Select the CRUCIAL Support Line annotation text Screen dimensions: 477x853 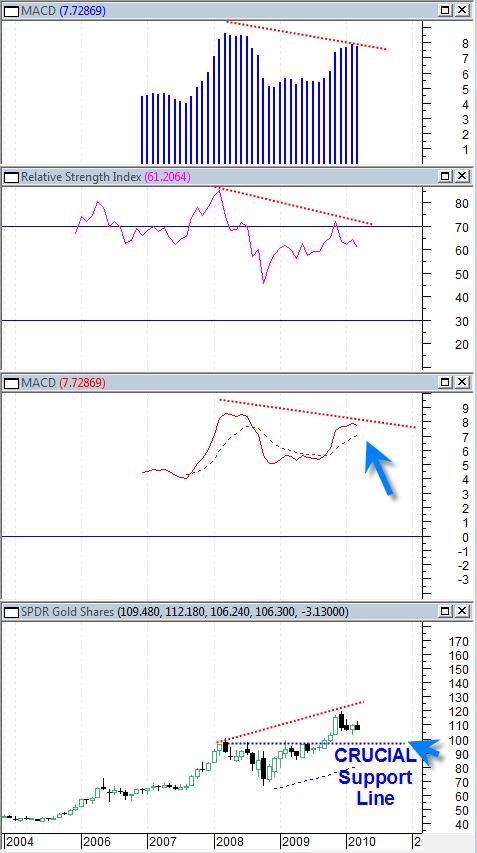pos(374,777)
